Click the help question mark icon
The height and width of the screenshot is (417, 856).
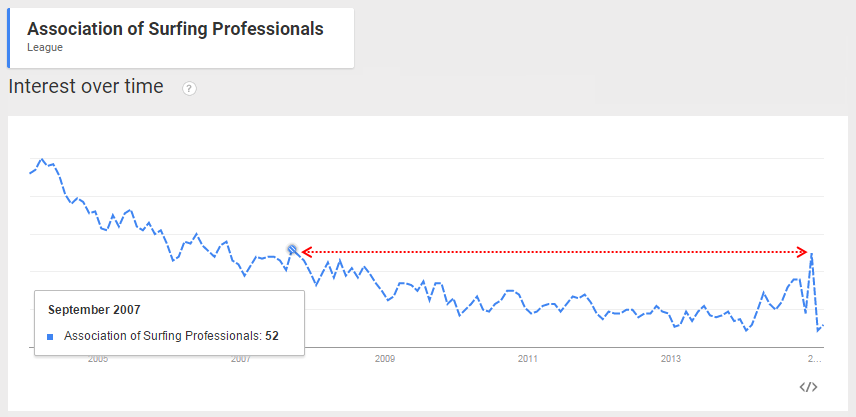click(189, 89)
